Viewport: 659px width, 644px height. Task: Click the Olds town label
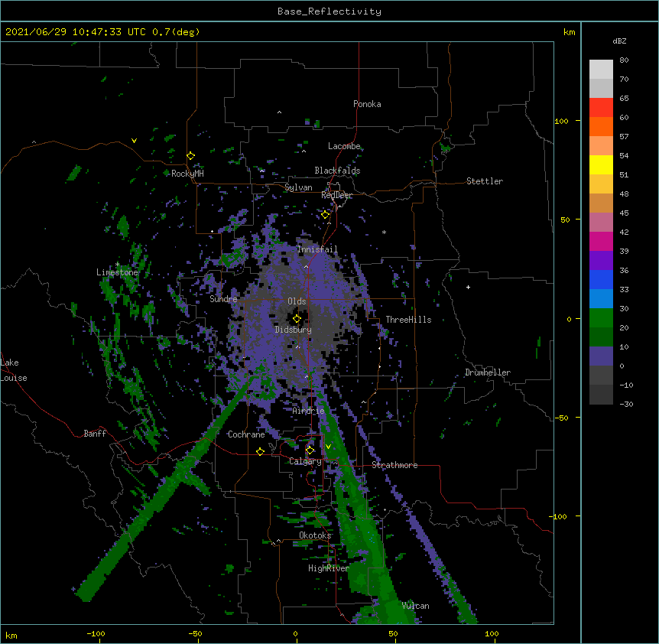[x=297, y=301]
